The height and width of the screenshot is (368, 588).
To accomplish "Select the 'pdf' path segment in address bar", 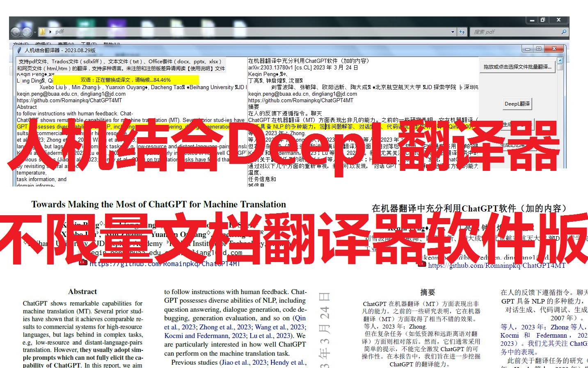I will (x=59, y=32).
